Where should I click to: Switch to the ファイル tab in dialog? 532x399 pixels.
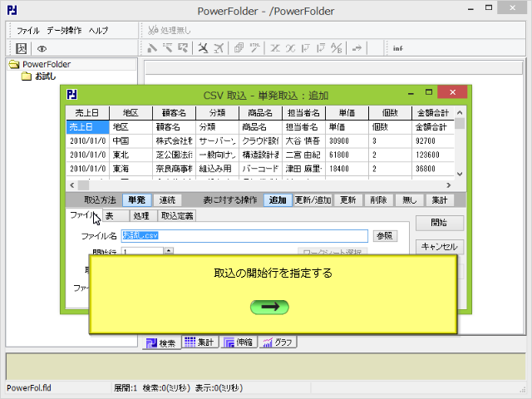83,215
